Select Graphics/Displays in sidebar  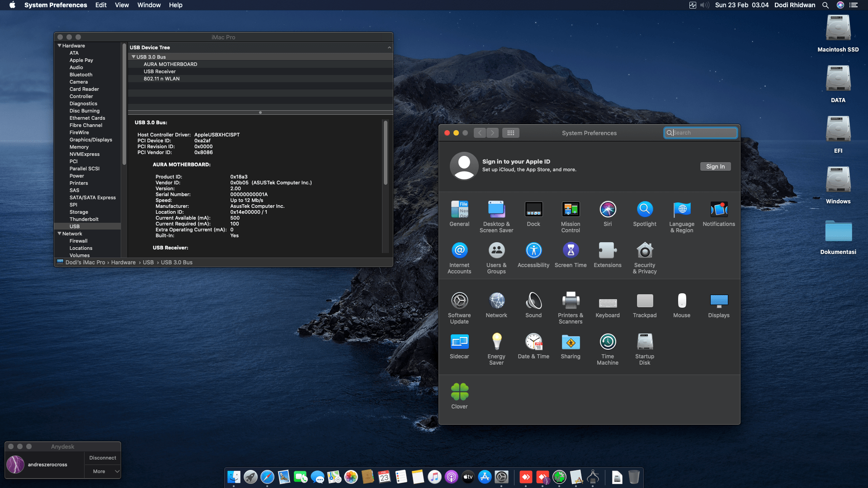(91, 140)
